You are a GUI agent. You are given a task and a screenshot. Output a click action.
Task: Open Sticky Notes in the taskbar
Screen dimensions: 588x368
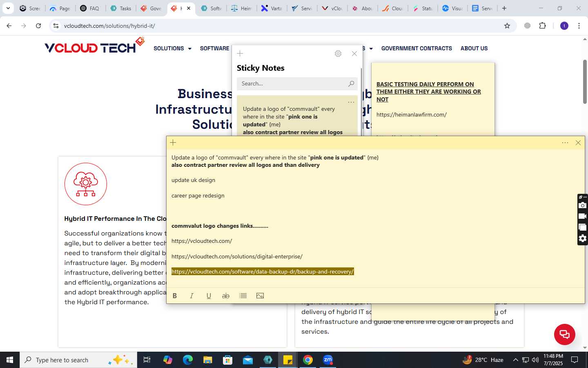pos(288,360)
